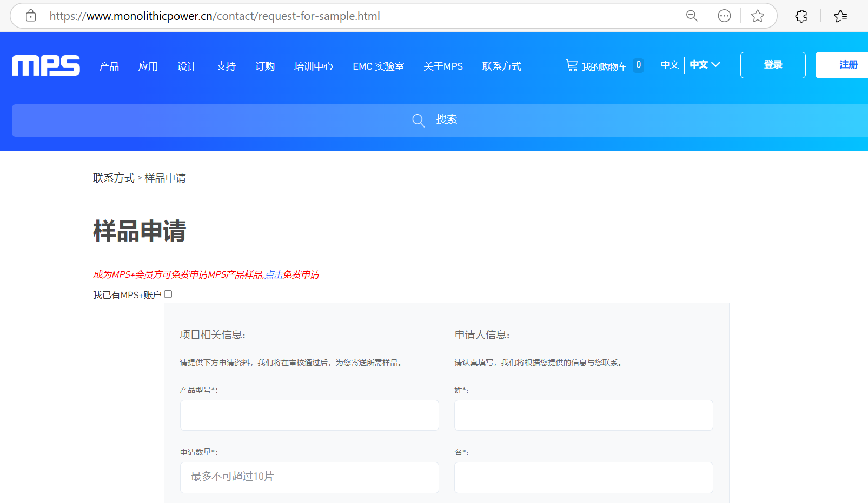Click the cart count badge 0
Screen dimensions: 868x503
click(x=639, y=65)
